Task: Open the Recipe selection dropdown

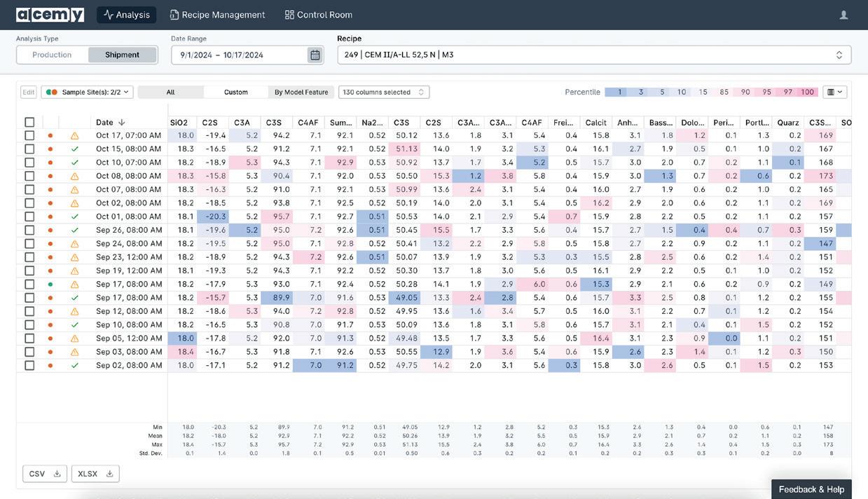Action: [x=594, y=55]
